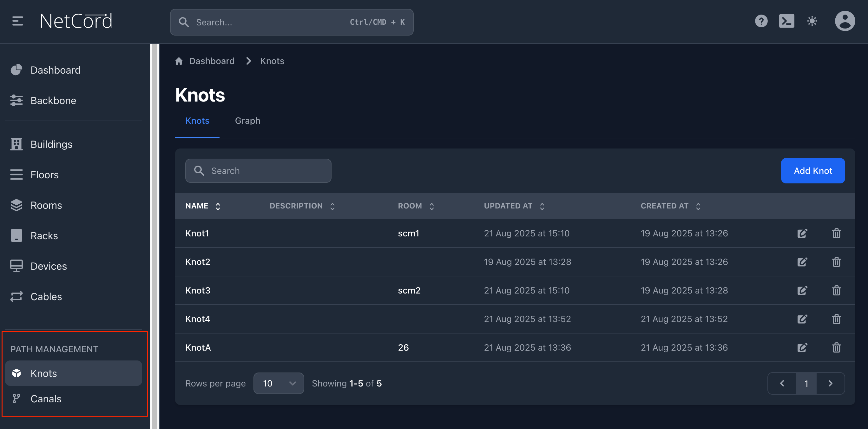
Task: Sort by Room column arrows
Action: [431, 206]
